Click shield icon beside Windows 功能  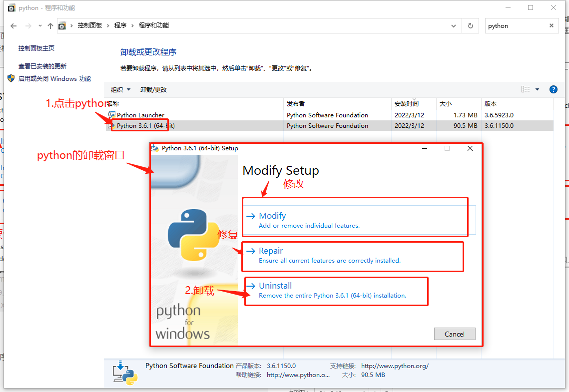coord(11,78)
